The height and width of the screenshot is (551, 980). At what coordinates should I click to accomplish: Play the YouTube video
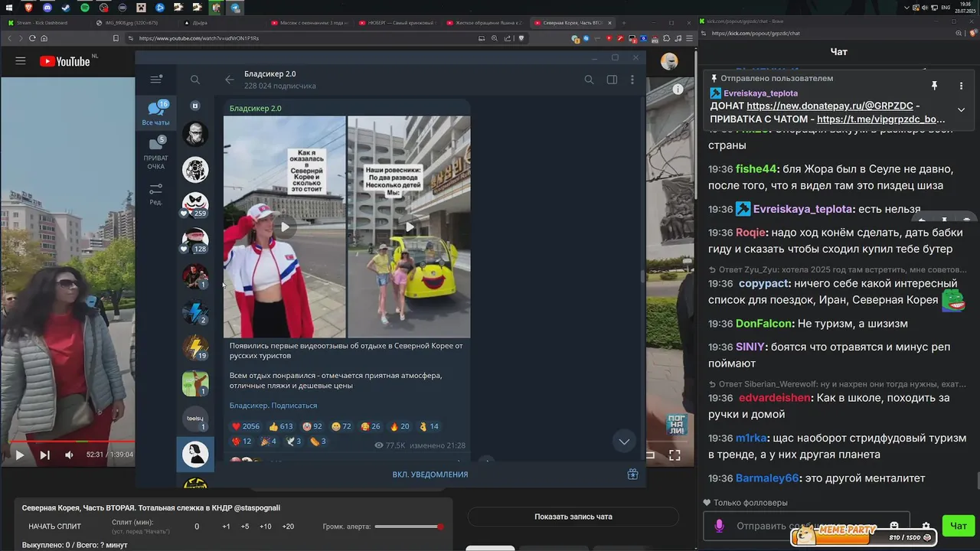pyautogui.click(x=20, y=455)
